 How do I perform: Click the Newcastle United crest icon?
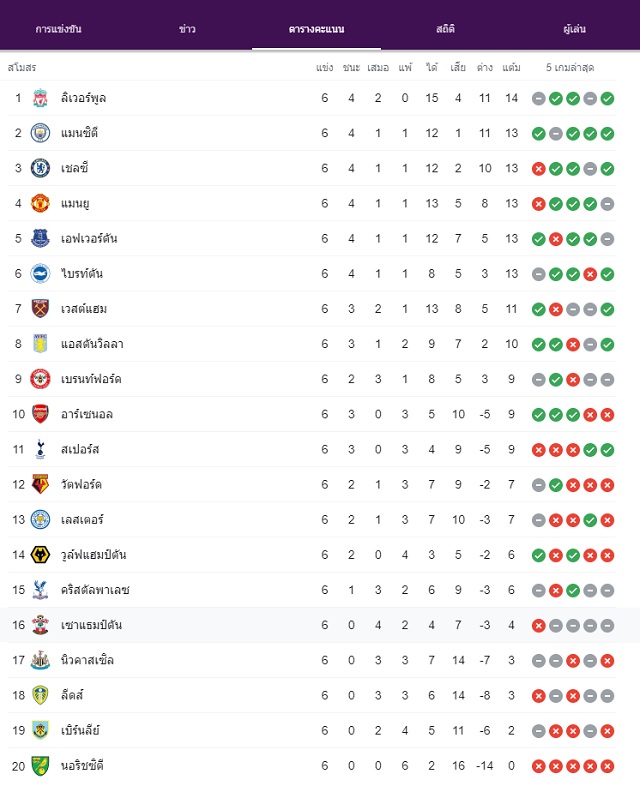pyautogui.click(x=40, y=660)
